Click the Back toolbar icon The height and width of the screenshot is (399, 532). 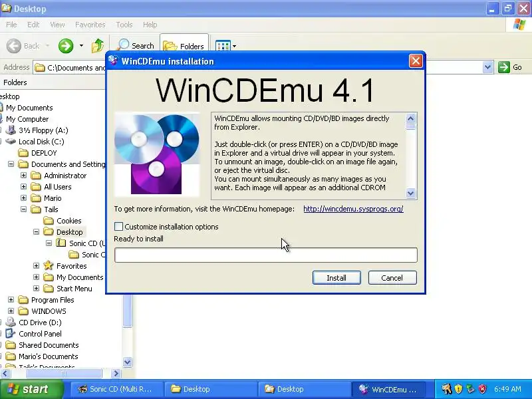[14, 46]
